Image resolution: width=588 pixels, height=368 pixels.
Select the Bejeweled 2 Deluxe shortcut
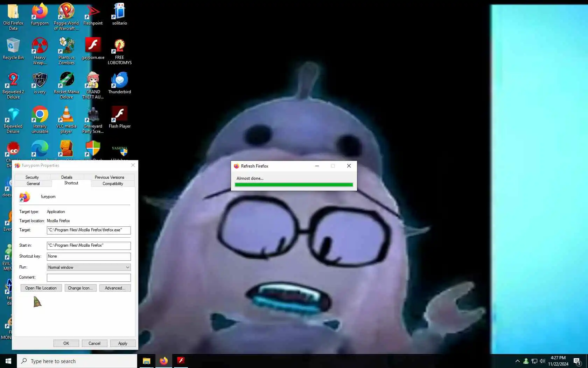[13, 80]
